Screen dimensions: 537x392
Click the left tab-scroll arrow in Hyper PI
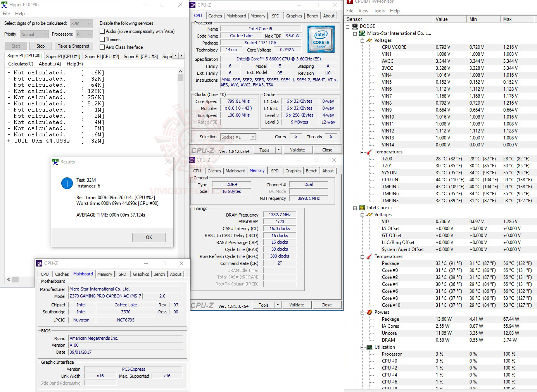(176, 56)
